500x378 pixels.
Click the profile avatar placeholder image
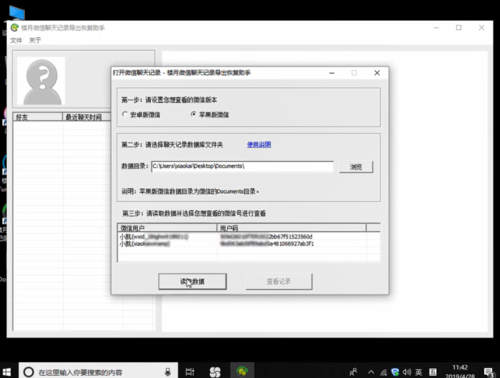(41, 81)
